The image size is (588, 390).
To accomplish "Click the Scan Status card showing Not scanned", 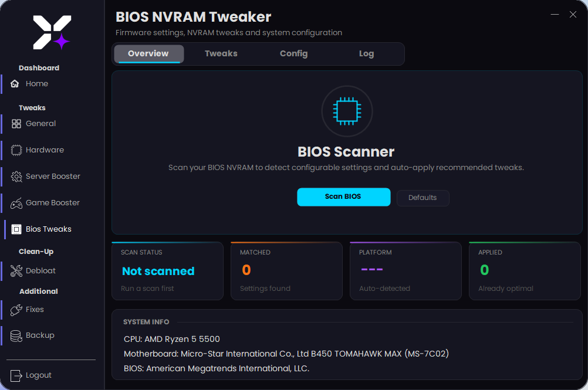I will click(167, 271).
